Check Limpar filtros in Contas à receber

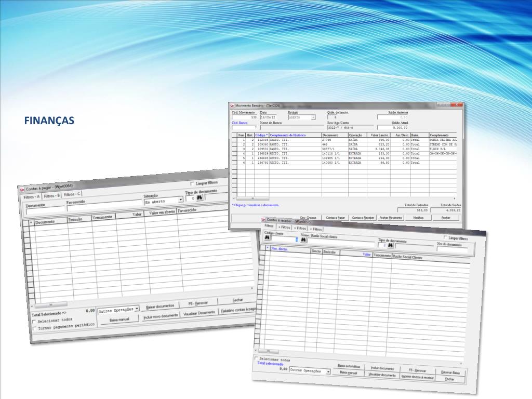[445, 237]
